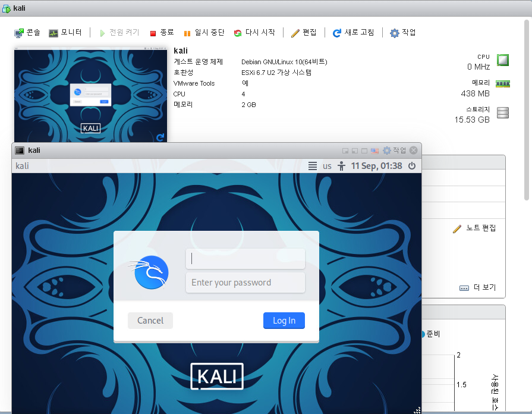Click the 더 보기 (More) link

[x=484, y=288]
